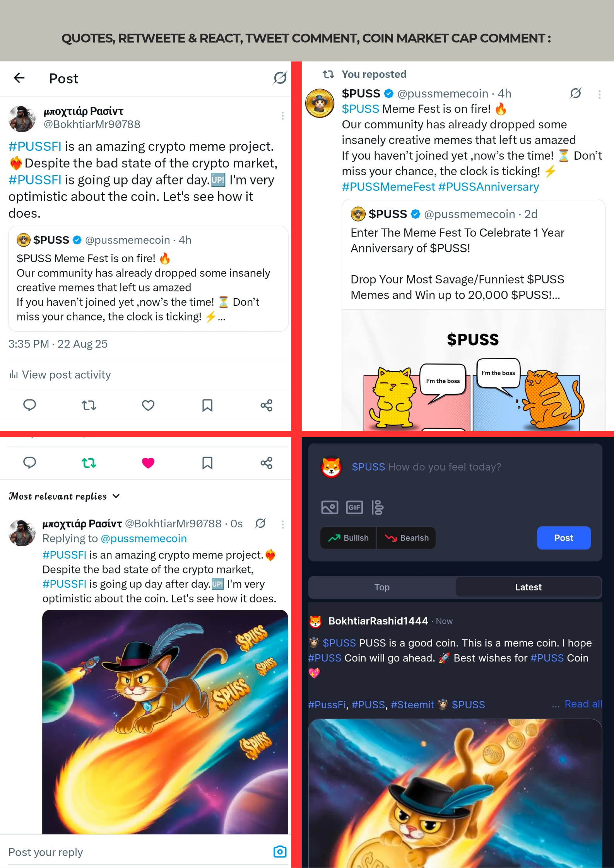Open the GIF picker in the CoinMarketCap composer
Image resolution: width=614 pixels, height=868 pixels.
354,507
